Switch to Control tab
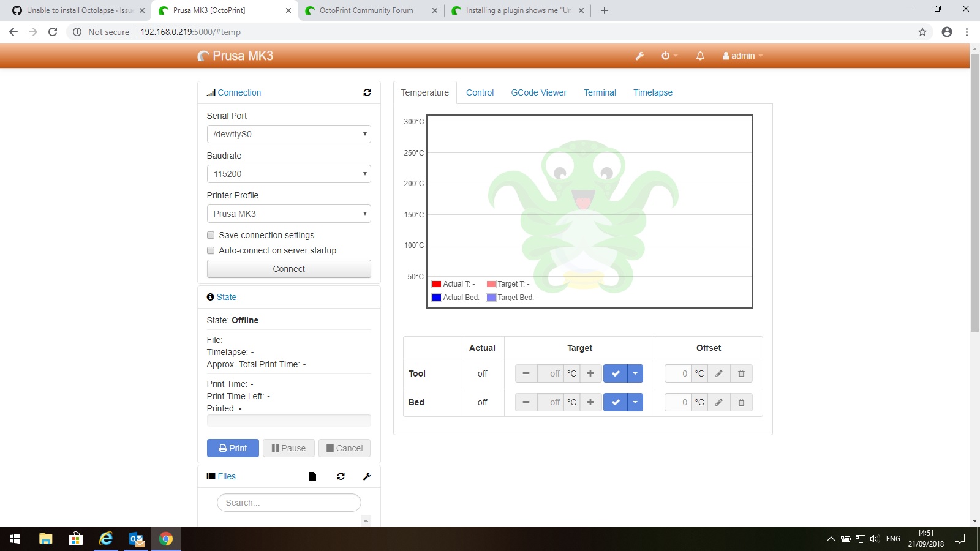980x551 pixels. pos(480,92)
